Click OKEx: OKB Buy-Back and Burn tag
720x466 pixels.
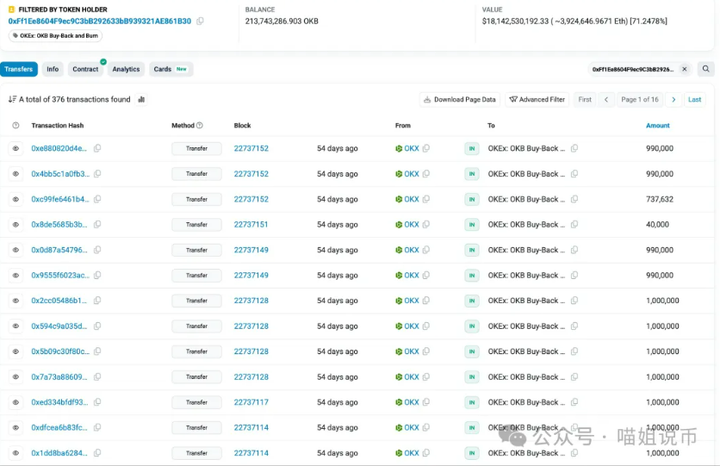tap(56, 36)
